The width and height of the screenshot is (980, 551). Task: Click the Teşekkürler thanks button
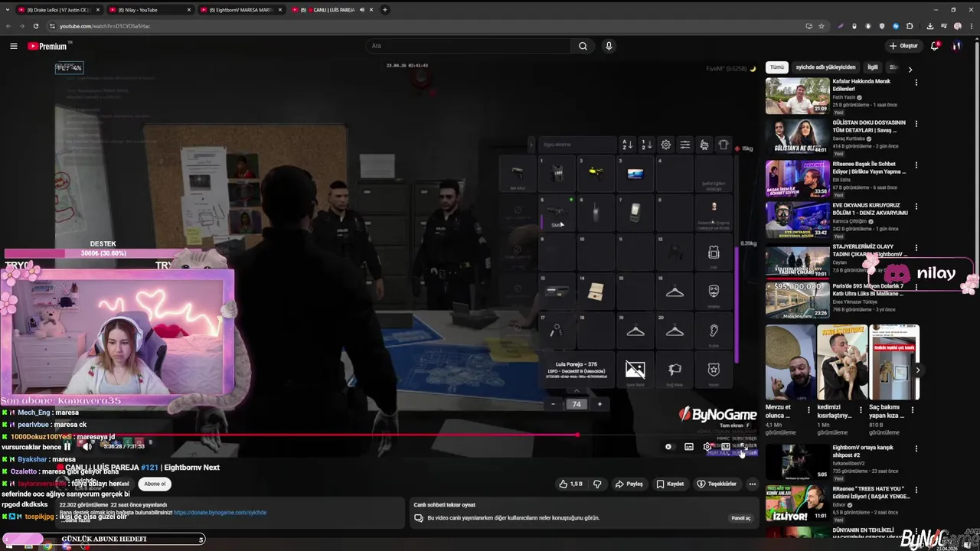[x=717, y=484]
